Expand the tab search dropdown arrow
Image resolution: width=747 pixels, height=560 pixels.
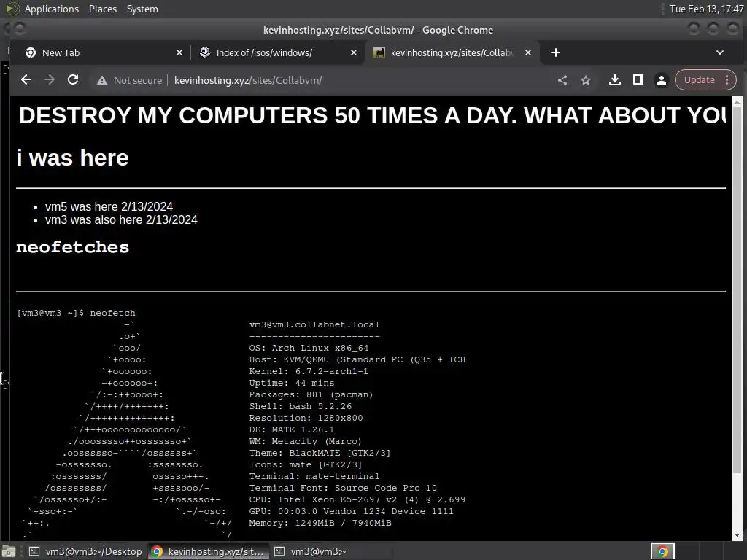(720, 52)
